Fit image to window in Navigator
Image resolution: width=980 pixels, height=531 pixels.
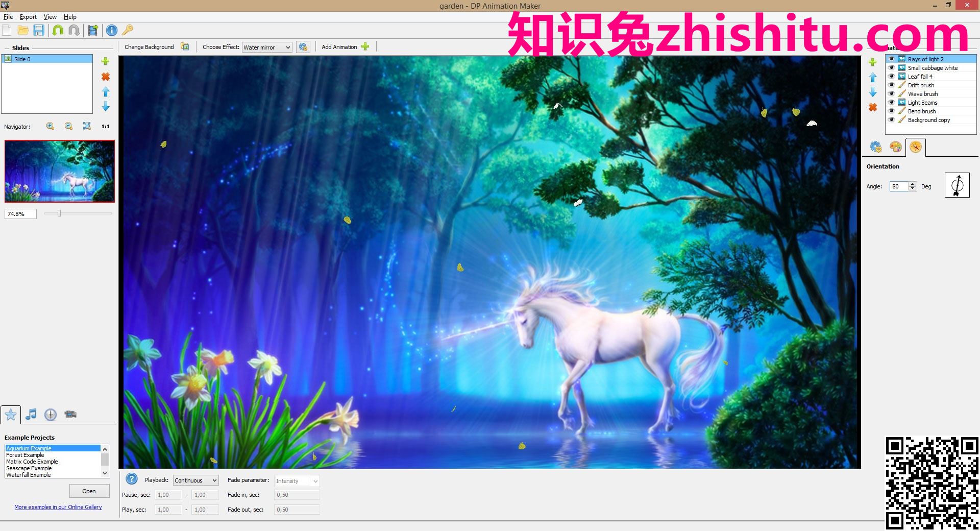click(x=87, y=126)
